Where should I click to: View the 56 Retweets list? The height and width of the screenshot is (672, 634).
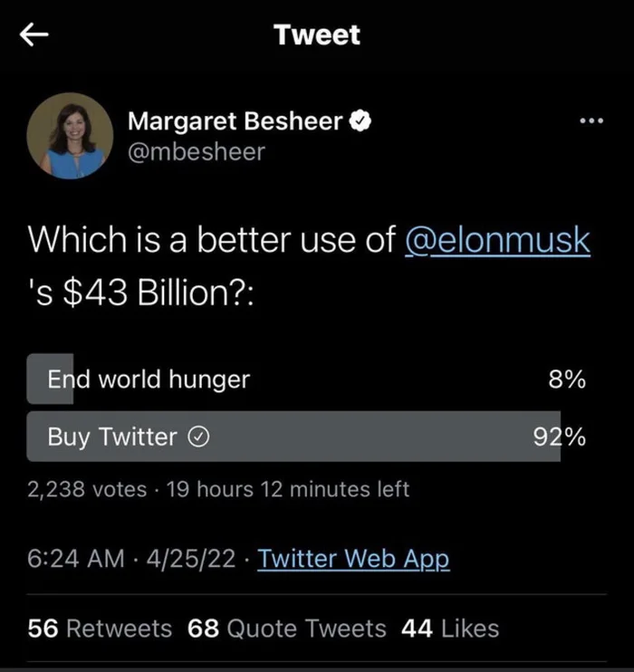(x=100, y=628)
